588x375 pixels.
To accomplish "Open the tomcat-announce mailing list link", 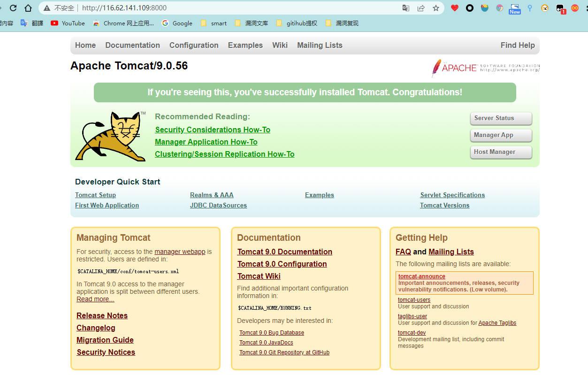I will click(x=422, y=276).
